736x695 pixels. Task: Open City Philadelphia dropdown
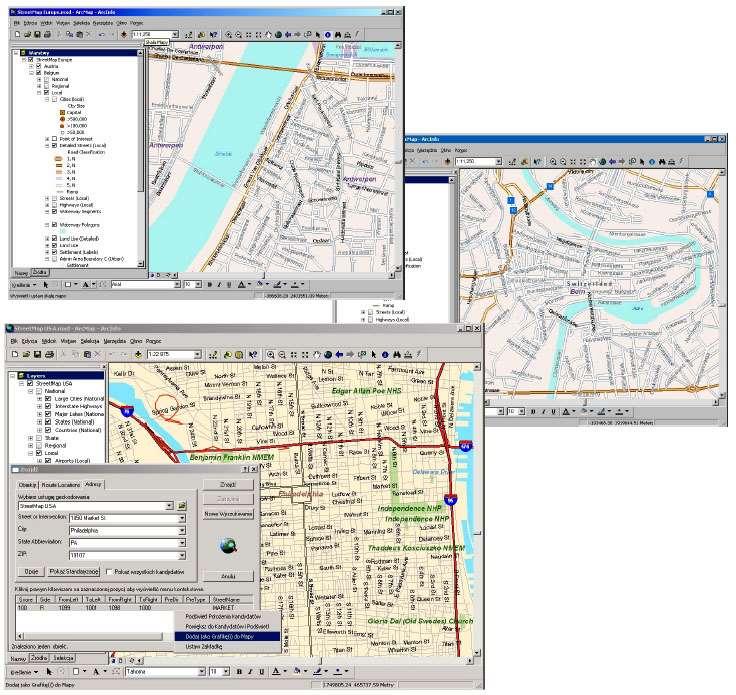point(182,531)
